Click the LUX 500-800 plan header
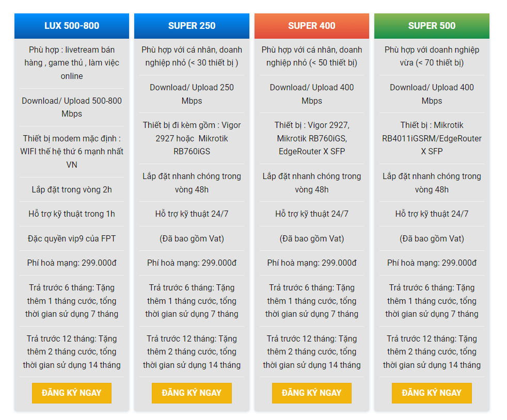The height and width of the screenshot is (420, 507). (x=72, y=26)
